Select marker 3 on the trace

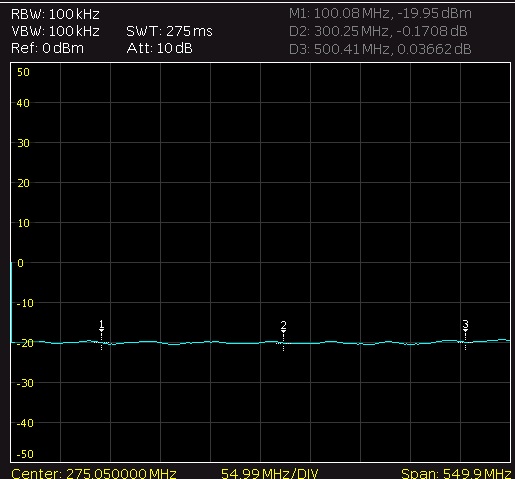(465, 334)
